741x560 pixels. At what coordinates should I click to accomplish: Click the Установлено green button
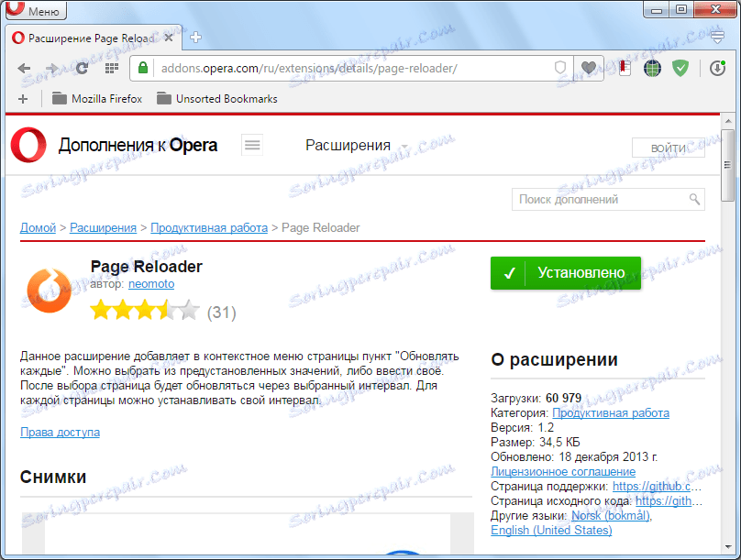[x=566, y=273]
